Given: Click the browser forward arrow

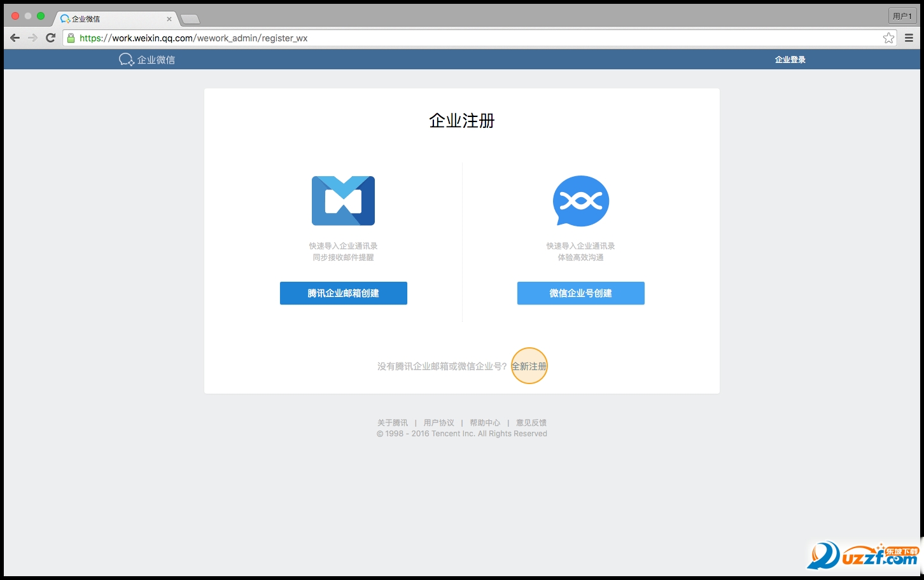Looking at the screenshot, I should pyautogui.click(x=33, y=38).
